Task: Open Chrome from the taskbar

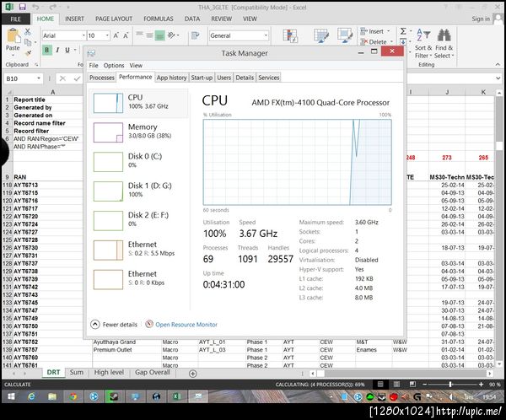Action: pyautogui.click(x=73, y=396)
